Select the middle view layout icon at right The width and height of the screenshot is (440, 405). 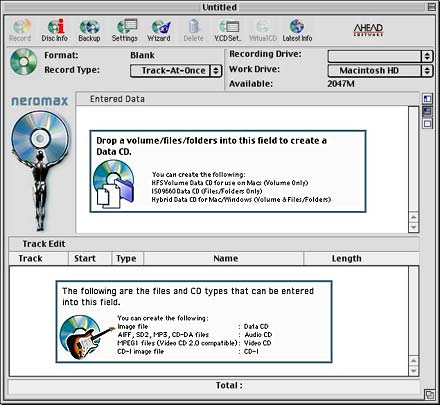click(x=427, y=111)
